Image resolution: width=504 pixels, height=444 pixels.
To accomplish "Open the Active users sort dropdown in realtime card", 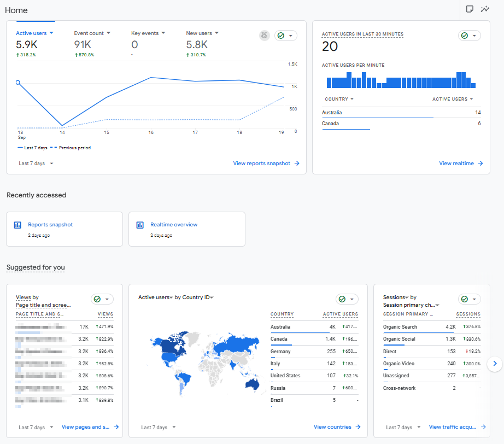I will 453,99.
